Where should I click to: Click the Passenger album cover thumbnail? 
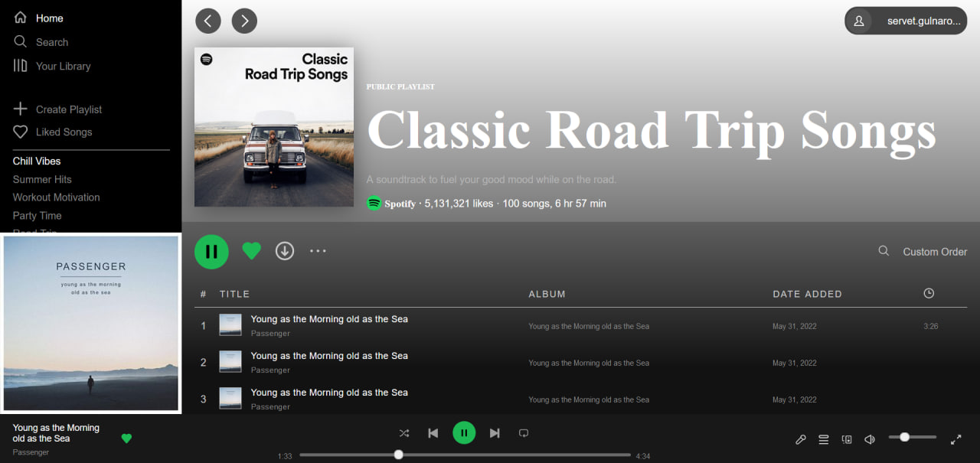pos(91,324)
